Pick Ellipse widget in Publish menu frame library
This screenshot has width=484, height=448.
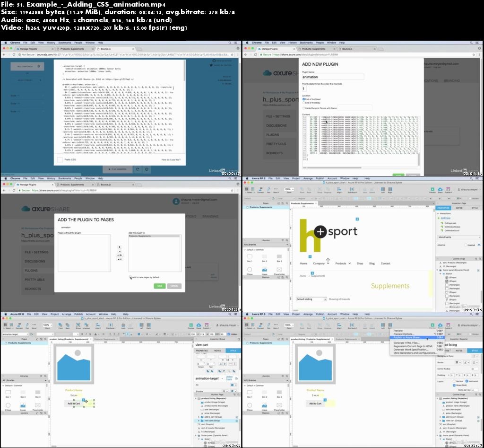coord(250,406)
